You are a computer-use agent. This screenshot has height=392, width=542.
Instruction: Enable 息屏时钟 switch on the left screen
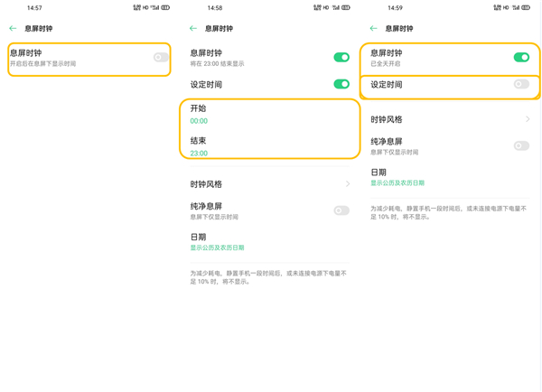coord(161,58)
